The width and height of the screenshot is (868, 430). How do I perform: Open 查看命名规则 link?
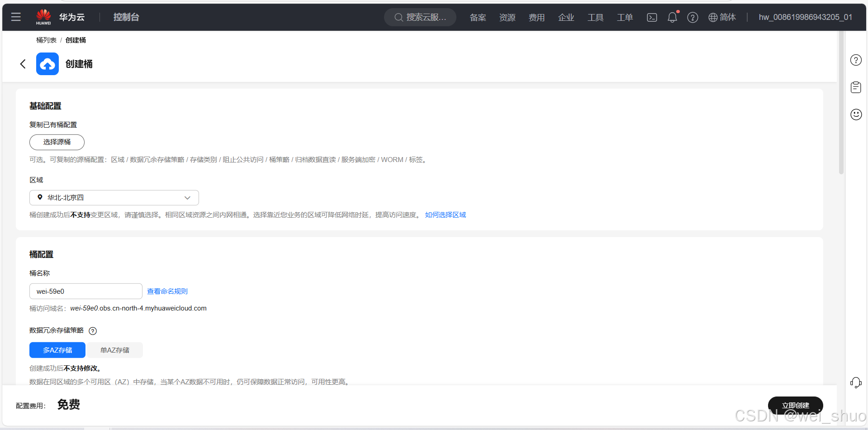[167, 291]
